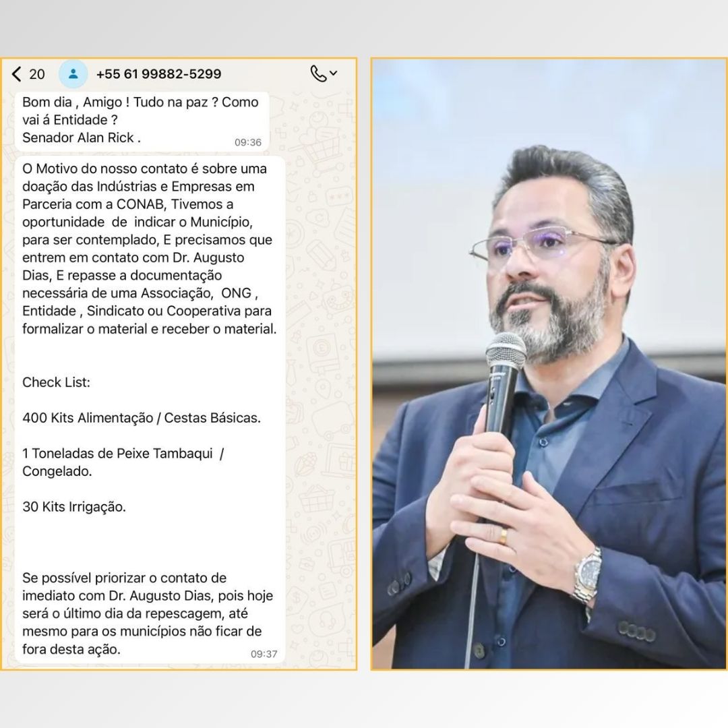Click the gold ring on the finger
Screen dimensions: 728x728
point(503,536)
